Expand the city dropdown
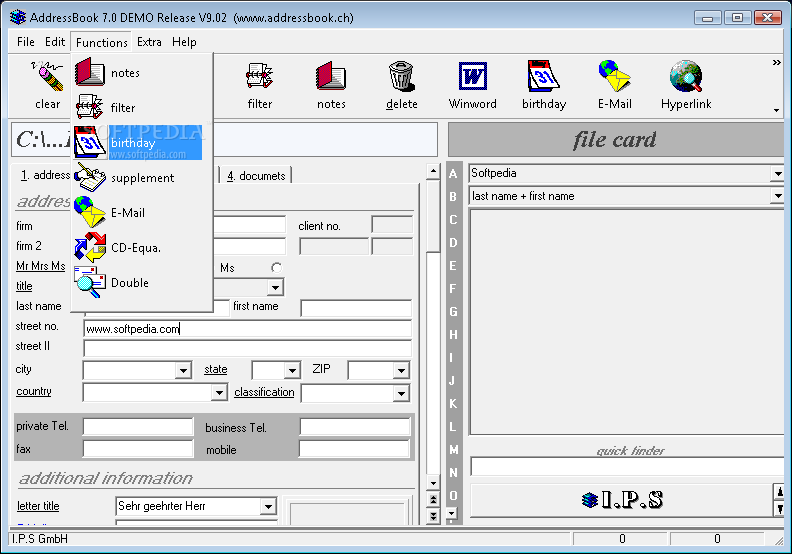 pos(183,371)
